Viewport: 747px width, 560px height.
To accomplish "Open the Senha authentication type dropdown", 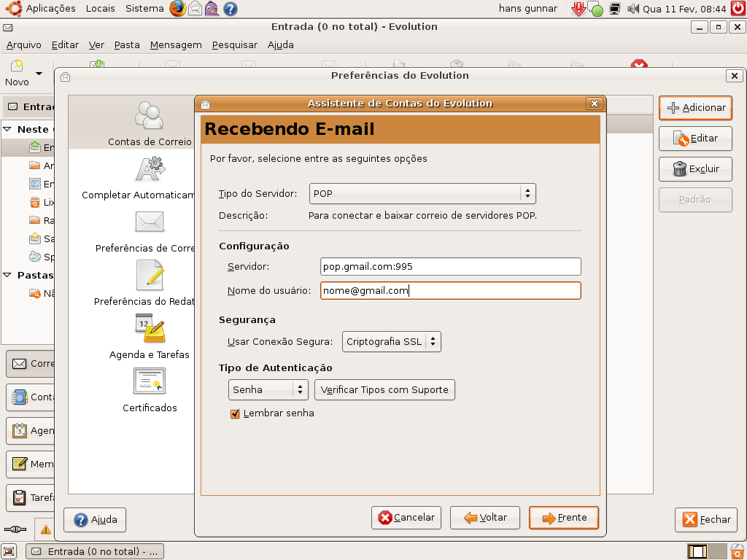I will [268, 390].
